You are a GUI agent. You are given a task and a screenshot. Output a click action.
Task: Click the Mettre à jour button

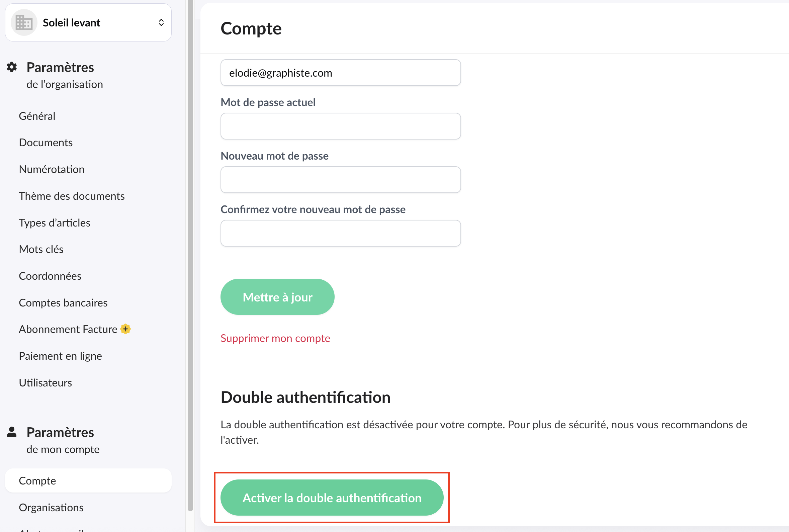(277, 297)
